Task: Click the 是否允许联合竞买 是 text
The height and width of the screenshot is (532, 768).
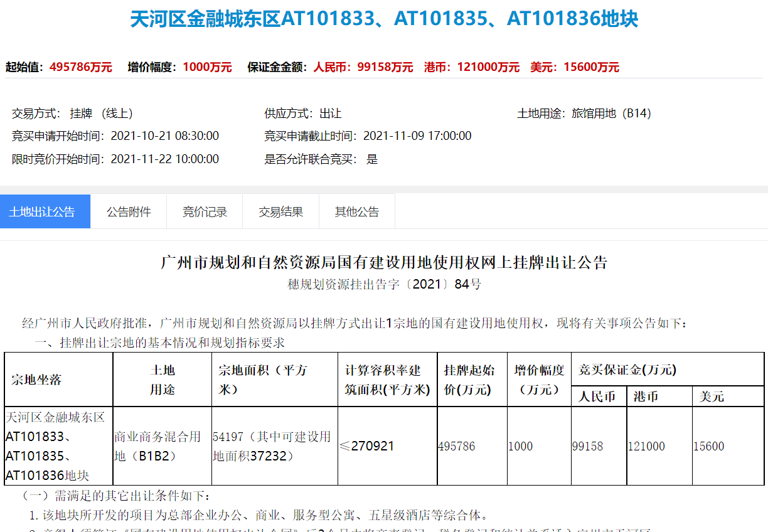Action: tap(321, 159)
